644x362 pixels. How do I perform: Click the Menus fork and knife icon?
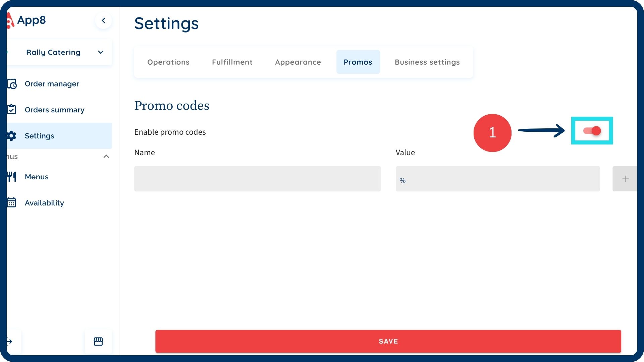click(12, 177)
